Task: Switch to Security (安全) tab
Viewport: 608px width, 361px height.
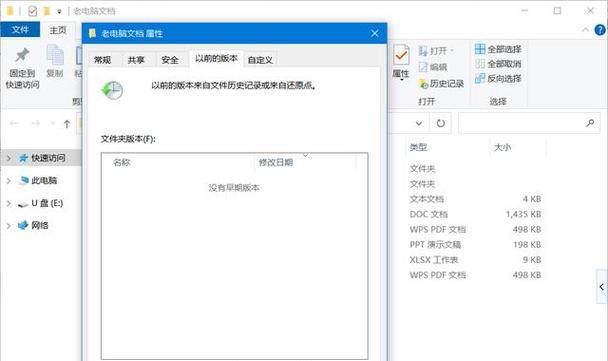Action: [x=170, y=60]
